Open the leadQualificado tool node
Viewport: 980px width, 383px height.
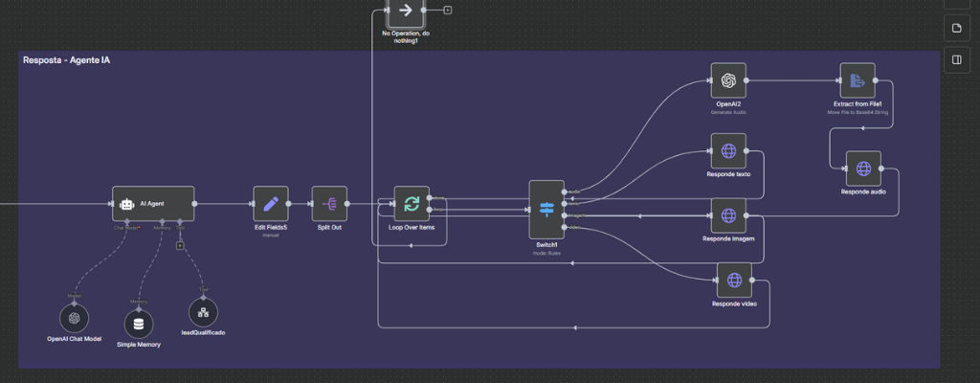tap(202, 312)
